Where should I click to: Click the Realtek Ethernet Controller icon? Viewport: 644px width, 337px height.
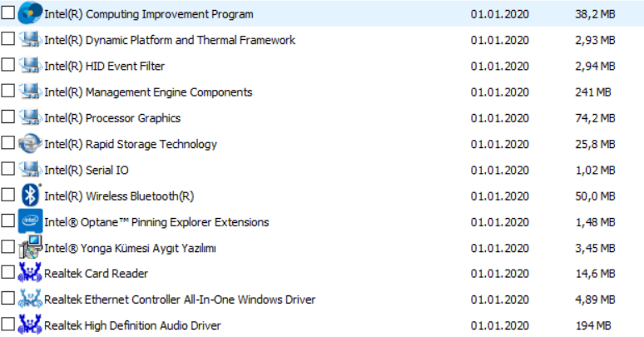pyautogui.click(x=30, y=299)
